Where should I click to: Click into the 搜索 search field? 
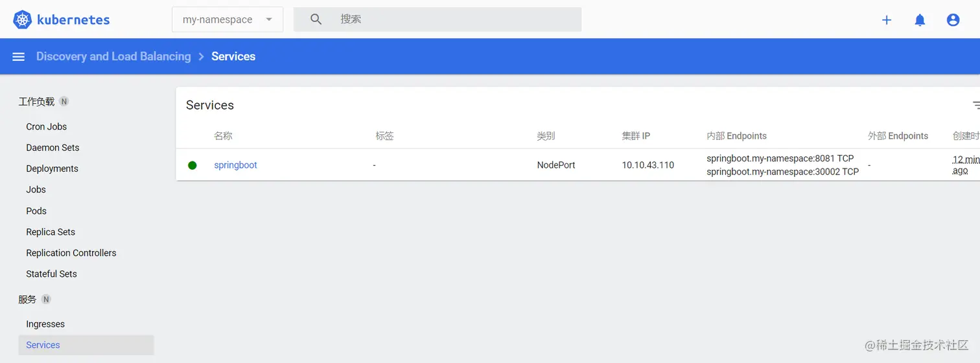click(437, 19)
